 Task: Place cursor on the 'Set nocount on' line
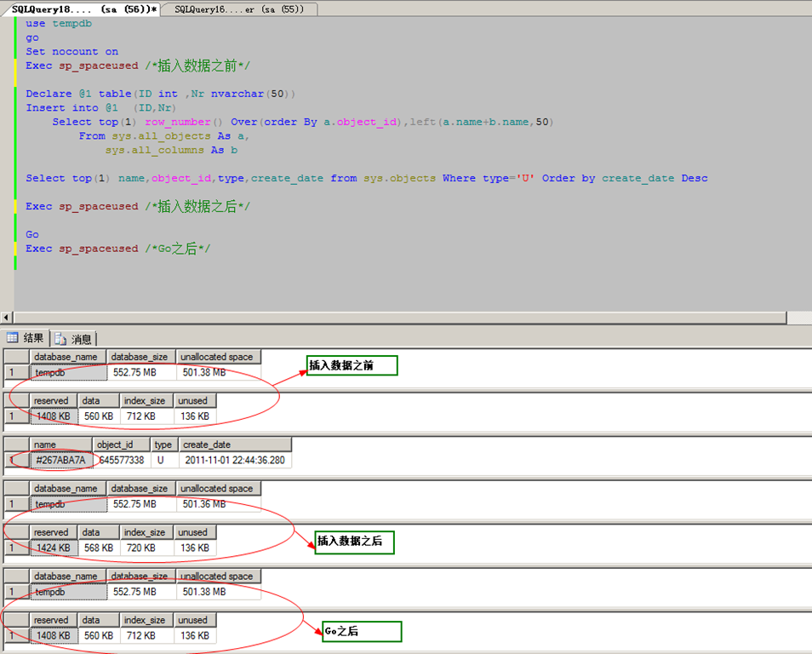point(72,52)
